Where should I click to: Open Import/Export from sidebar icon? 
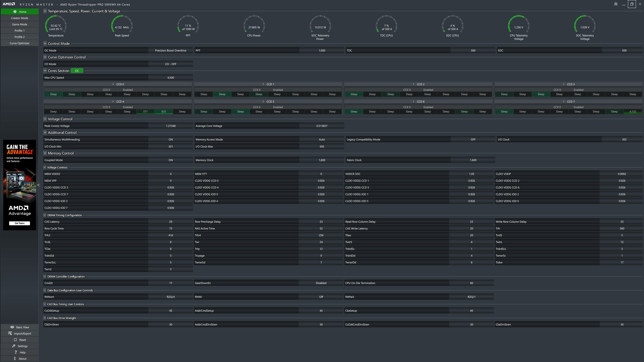point(10,333)
